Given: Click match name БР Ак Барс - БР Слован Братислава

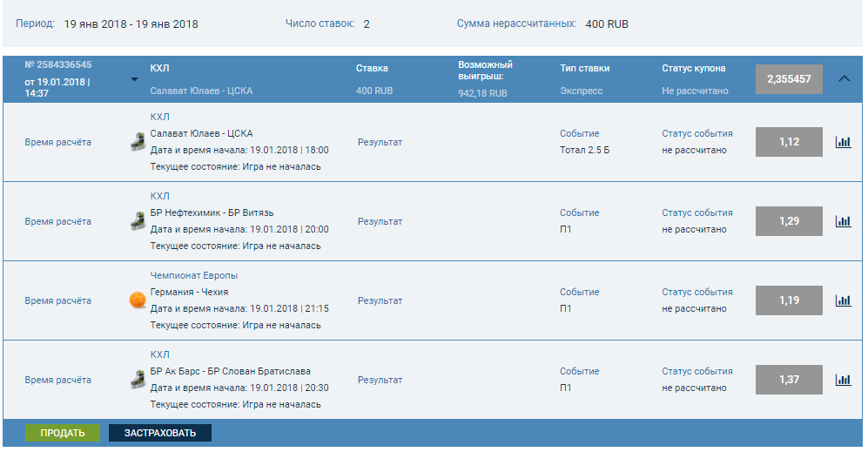Looking at the screenshot, I should 231,371.
